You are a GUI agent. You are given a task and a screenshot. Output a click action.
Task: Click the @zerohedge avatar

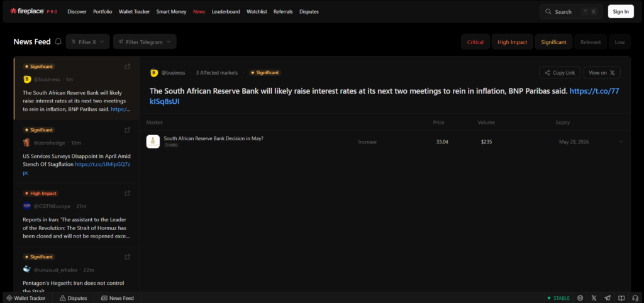click(x=27, y=143)
